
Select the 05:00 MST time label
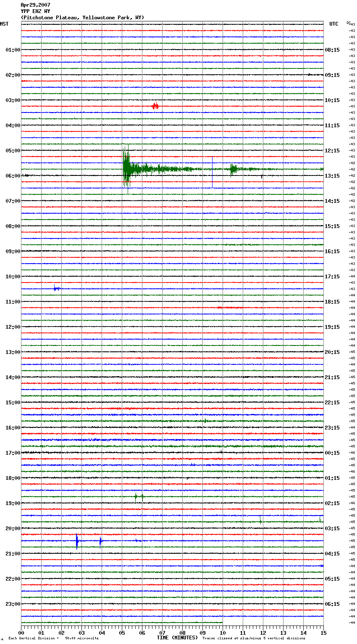13,151
